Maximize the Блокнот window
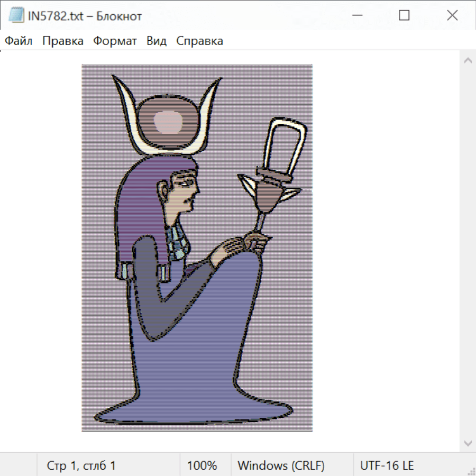The width and height of the screenshot is (476, 476). [405, 16]
